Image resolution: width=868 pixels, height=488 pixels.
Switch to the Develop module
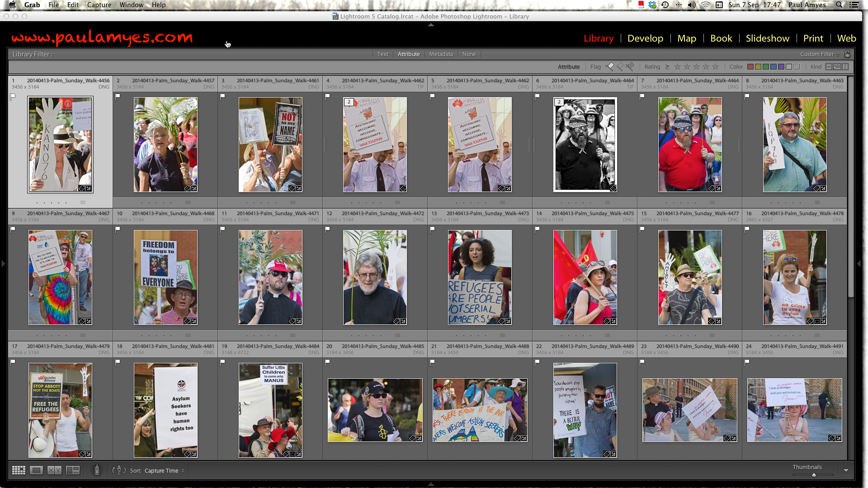645,38
